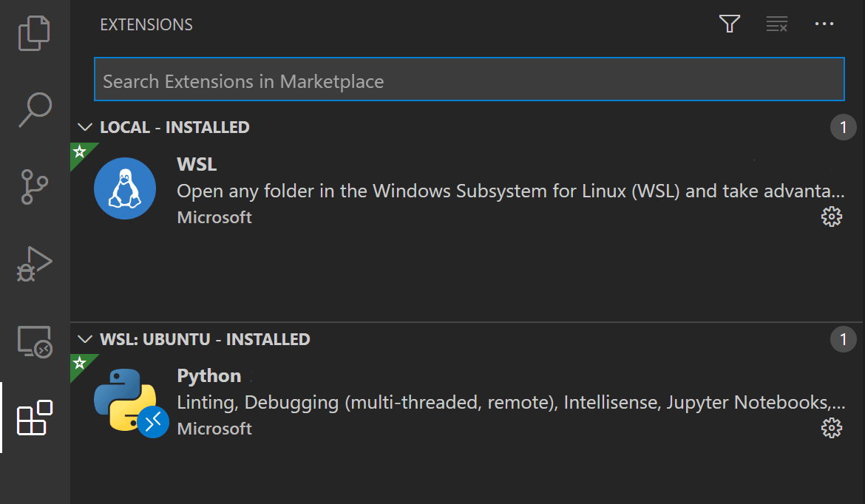Select the Run and Debug icon
Image resolution: width=865 pixels, height=504 pixels.
coord(34,264)
